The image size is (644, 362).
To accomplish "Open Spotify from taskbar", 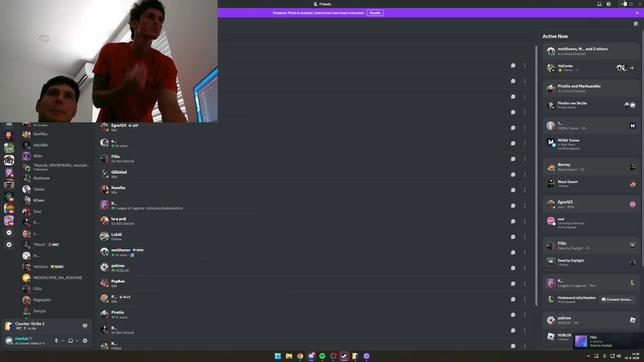I will [x=322, y=356].
